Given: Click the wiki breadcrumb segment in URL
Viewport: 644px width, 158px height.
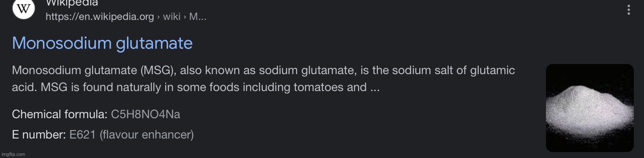Looking at the screenshot, I should tap(172, 17).
